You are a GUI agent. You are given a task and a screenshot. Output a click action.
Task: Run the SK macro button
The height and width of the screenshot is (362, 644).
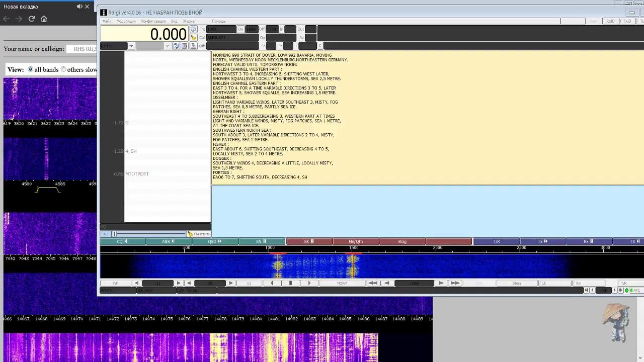tap(309, 241)
